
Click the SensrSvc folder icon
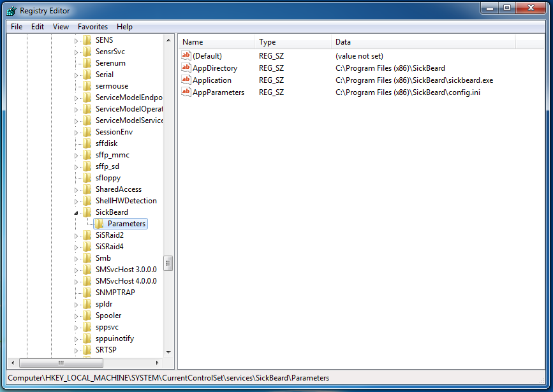(x=87, y=52)
